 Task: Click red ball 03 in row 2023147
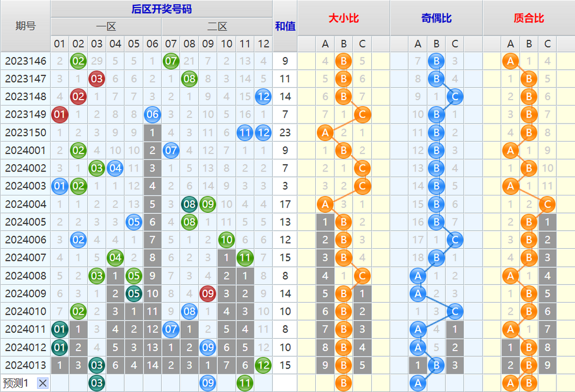pyautogui.click(x=97, y=79)
